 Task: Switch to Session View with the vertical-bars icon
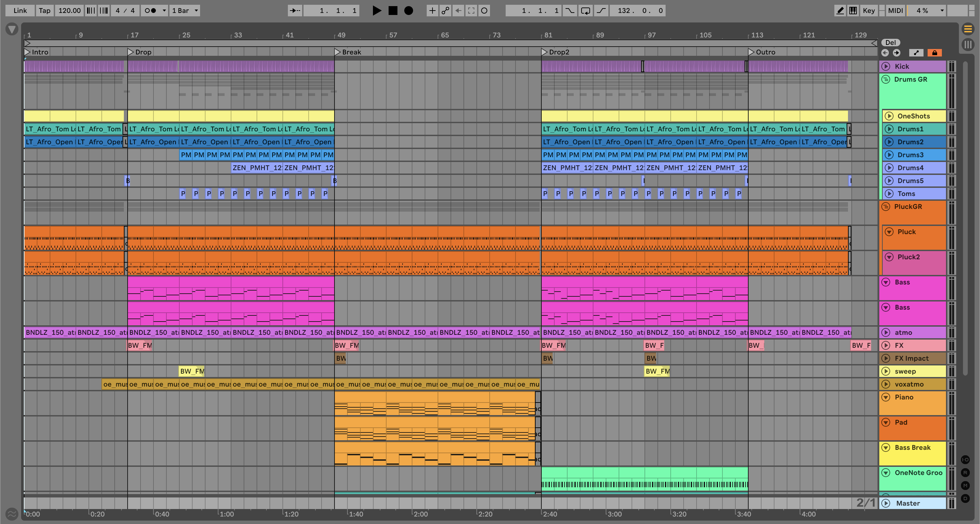[968, 45]
